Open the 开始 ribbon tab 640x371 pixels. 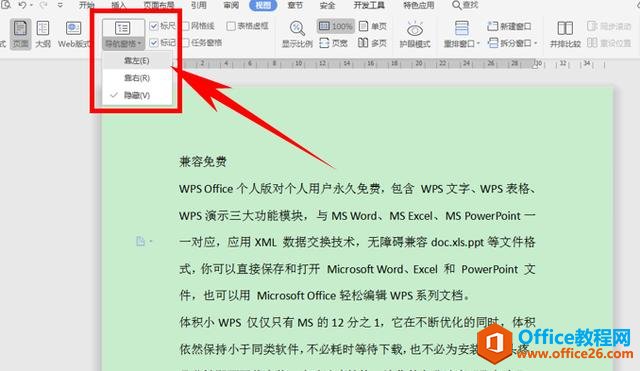(x=87, y=5)
